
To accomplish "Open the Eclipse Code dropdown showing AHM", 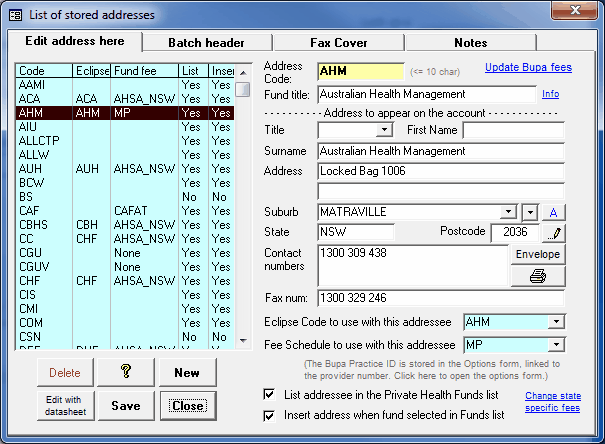I will coord(556,322).
